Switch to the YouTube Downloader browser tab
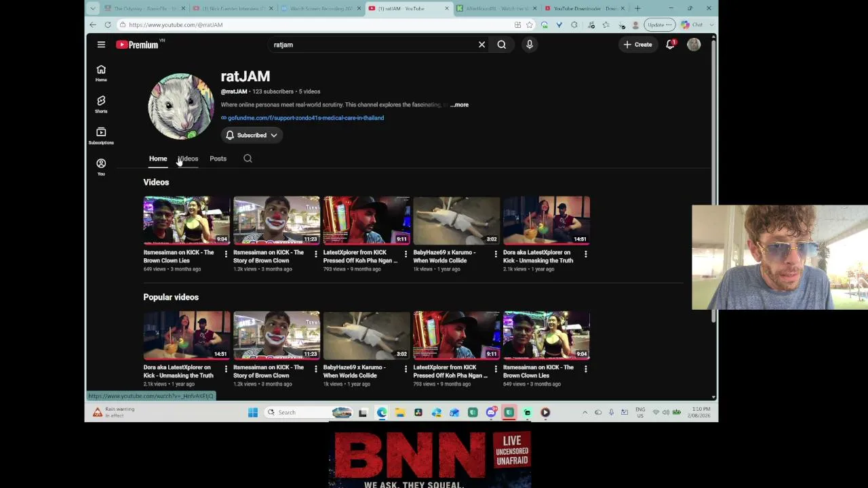 pos(585,9)
